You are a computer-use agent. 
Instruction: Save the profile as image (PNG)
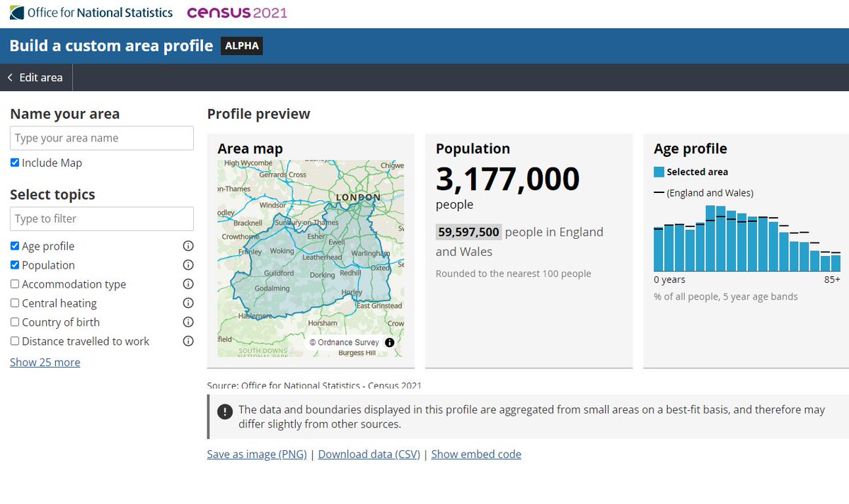pyautogui.click(x=256, y=454)
